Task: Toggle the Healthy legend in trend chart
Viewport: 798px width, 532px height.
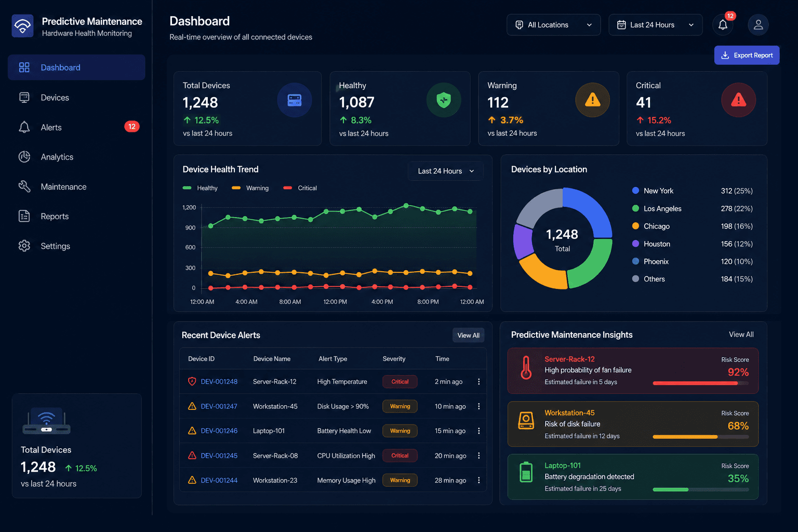Action: coord(200,188)
